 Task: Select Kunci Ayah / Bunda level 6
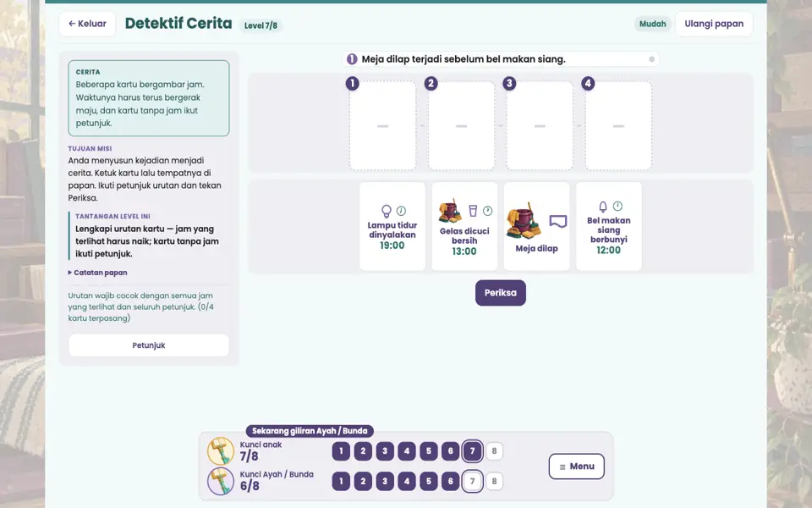pos(451,481)
